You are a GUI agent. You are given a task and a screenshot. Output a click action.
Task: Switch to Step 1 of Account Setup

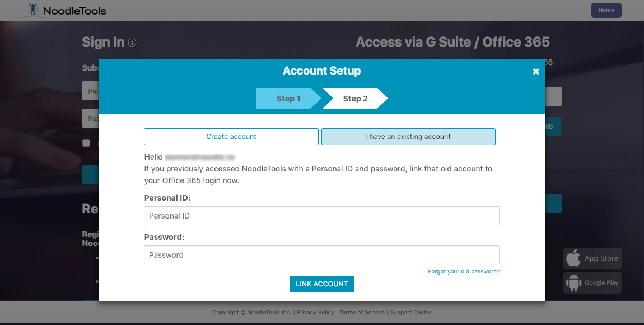[x=288, y=98]
